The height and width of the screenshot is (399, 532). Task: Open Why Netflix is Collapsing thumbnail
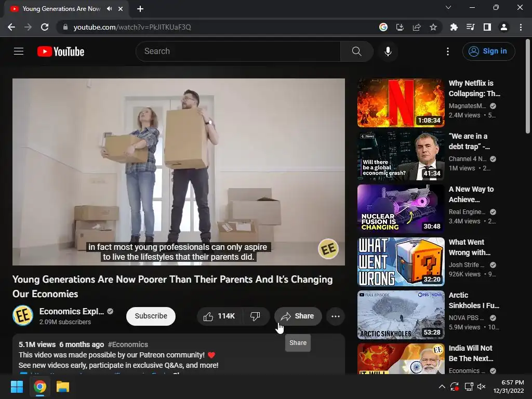pos(401,103)
